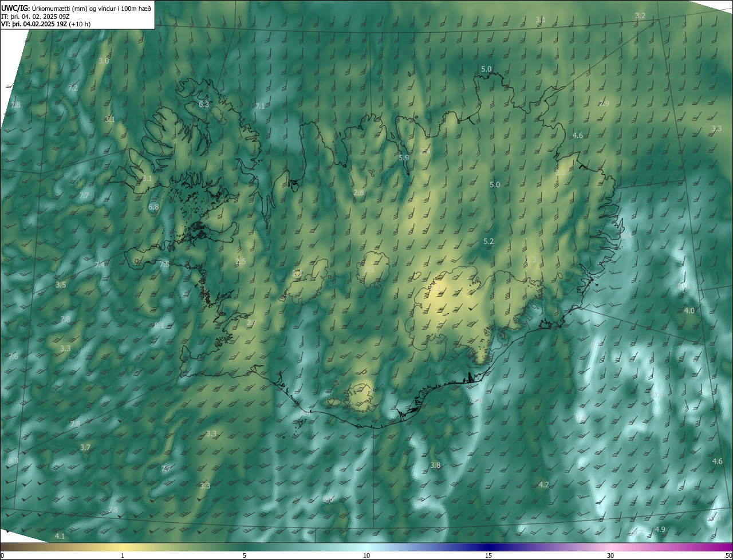This screenshot has width=733, height=560.
Task: Click the map value 7.4
Action: (100, 265)
